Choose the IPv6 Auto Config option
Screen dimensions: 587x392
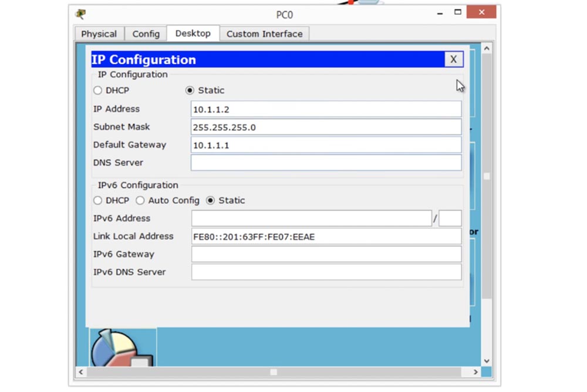tap(140, 200)
